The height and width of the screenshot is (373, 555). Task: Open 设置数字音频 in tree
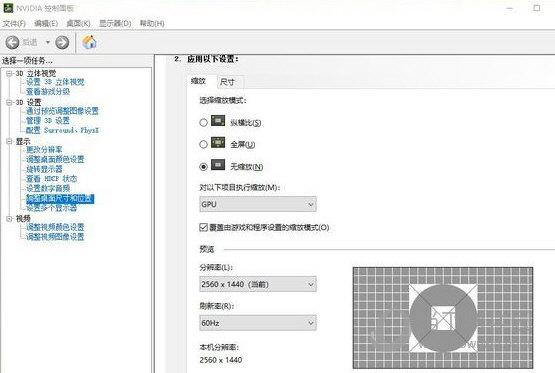click(x=48, y=188)
